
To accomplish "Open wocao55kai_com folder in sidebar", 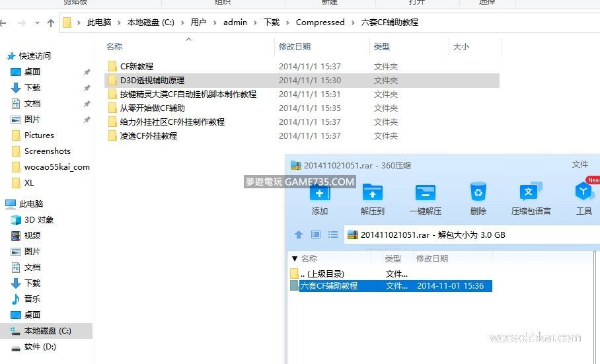I will point(57,167).
